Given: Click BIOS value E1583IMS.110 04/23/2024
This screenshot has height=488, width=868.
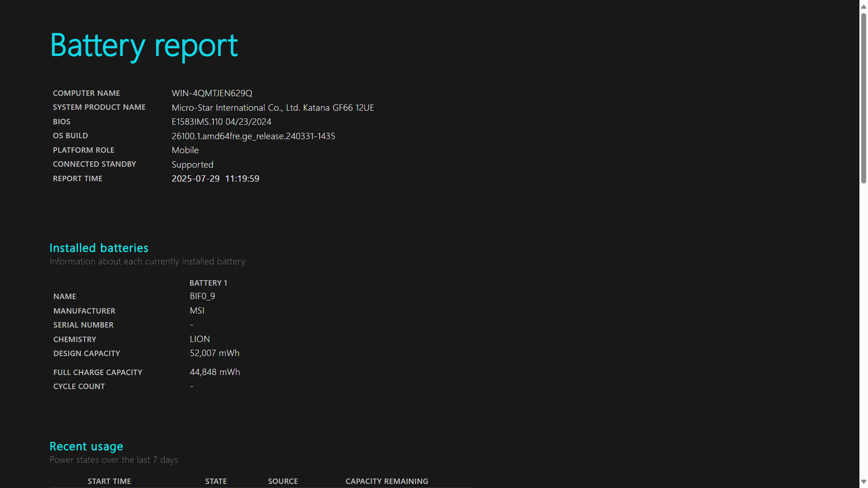Looking at the screenshot, I should (221, 122).
